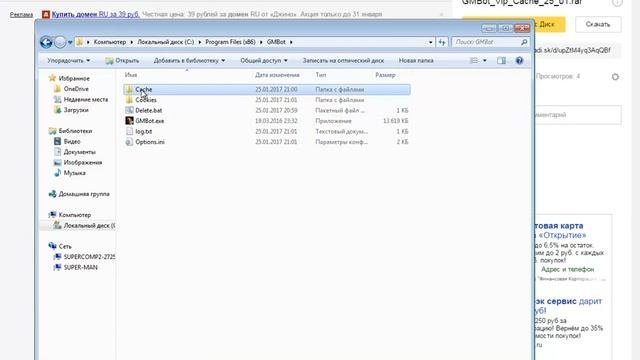Image resolution: width=640 pixels, height=360 pixels.
Task: Click the search GMBot input field
Action: click(x=486, y=42)
